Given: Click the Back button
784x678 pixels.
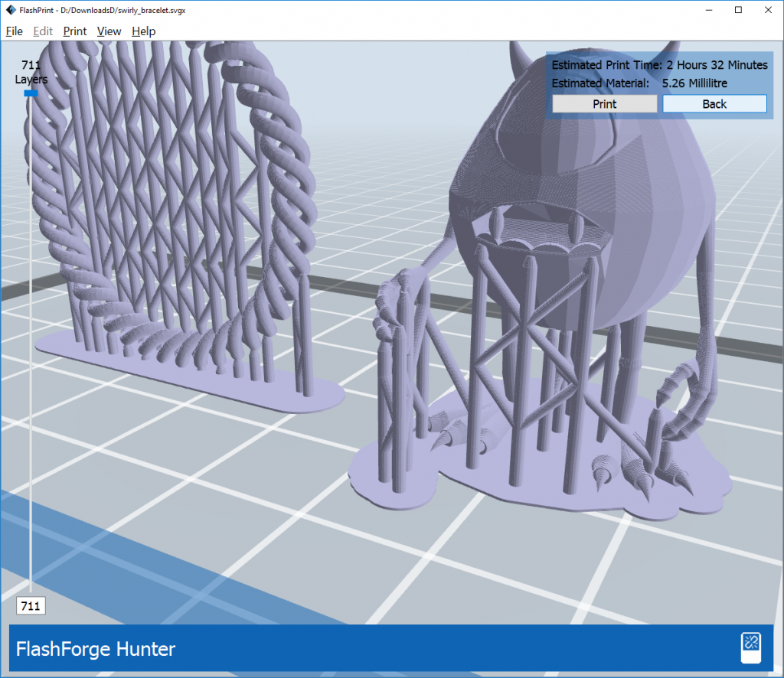Looking at the screenshot, I should pyautogui.click(x=714, y=104).
